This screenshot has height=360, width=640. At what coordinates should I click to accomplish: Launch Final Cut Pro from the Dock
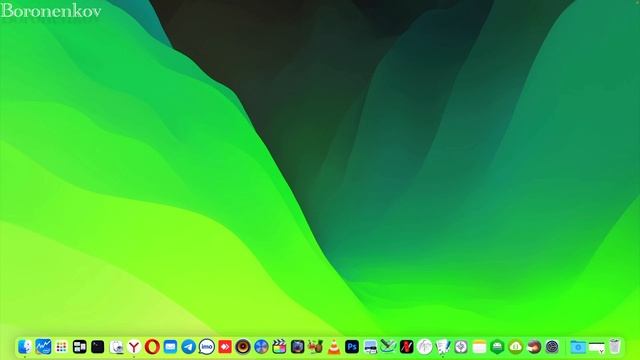click(x=279, y=347)
